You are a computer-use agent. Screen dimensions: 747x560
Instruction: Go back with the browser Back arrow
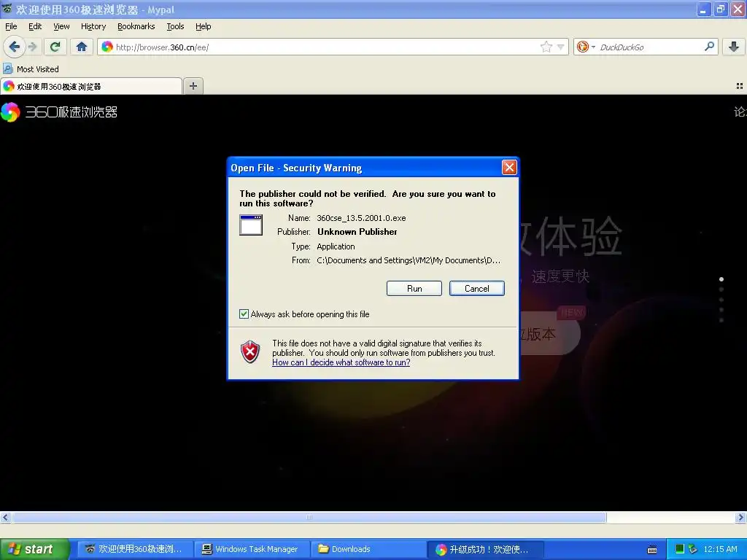click(x=14, y=47)
